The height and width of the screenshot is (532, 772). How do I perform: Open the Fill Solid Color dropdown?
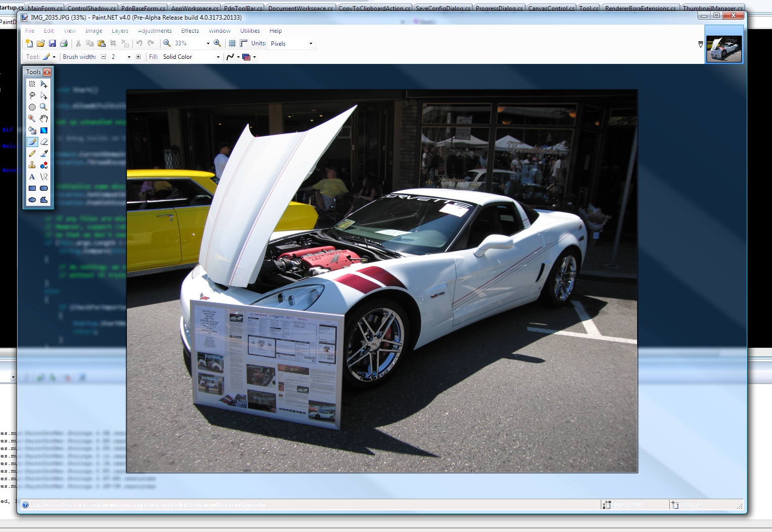(218, 57)
